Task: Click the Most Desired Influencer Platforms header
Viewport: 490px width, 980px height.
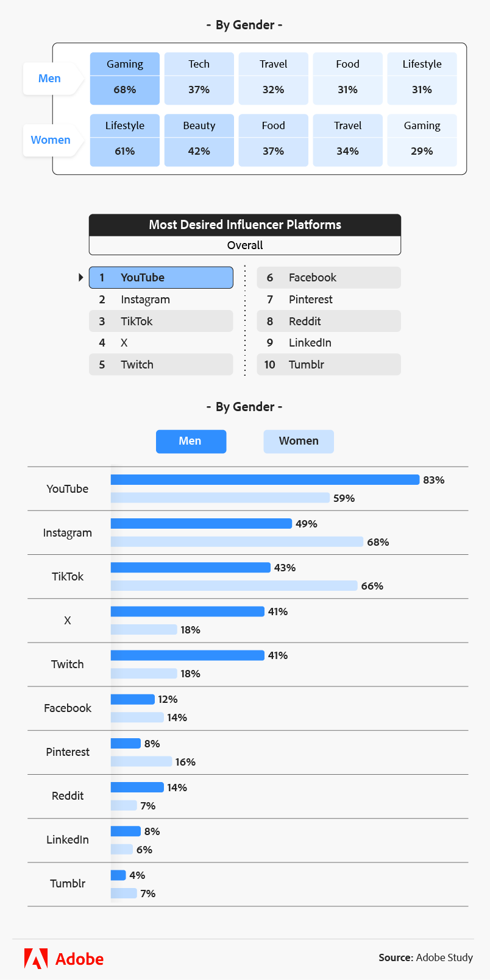Action: point(245,225)
